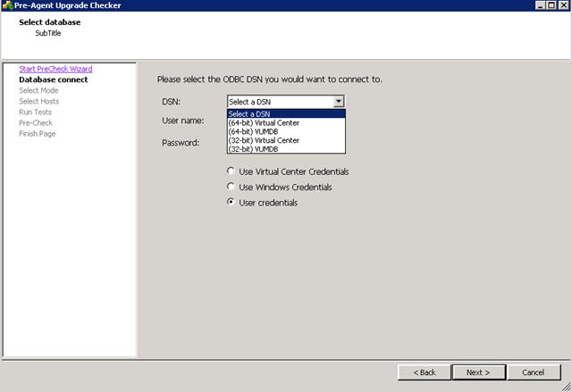Viewport: 572px width, 392px height.
Task: Pick (32-bit) Virtual Center from the list
Action: [286, 140]
